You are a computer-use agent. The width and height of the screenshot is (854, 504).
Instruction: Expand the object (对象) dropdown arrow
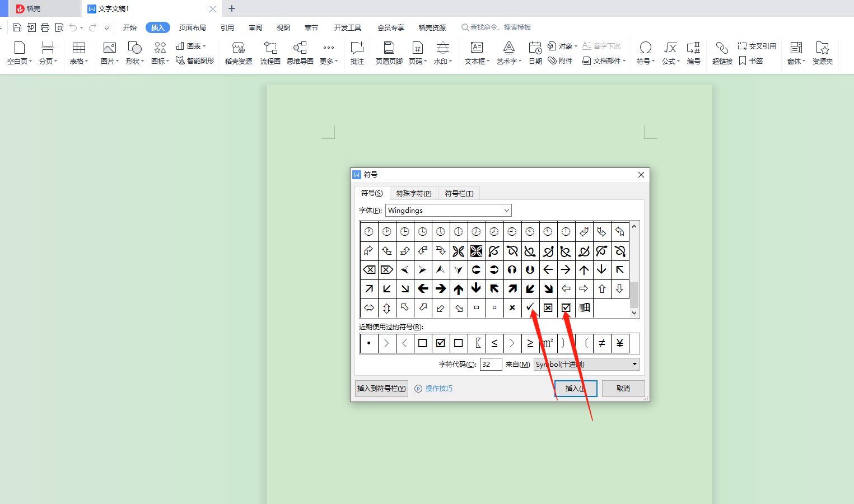[x=576, y=46]
